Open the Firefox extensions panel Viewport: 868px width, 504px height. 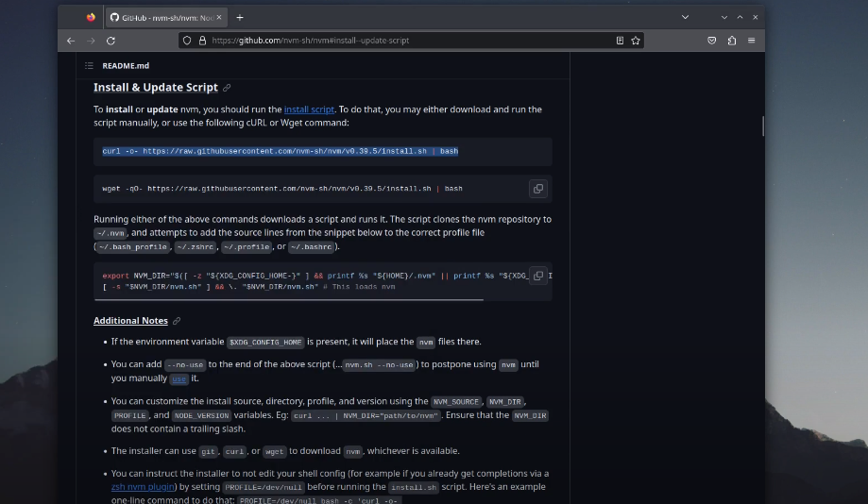tap(732, 41)
